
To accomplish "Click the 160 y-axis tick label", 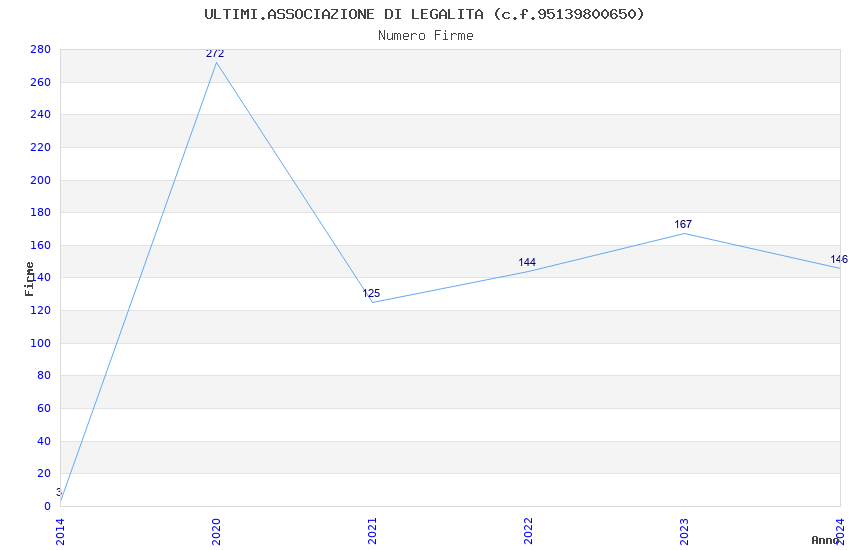I will 41,245.
